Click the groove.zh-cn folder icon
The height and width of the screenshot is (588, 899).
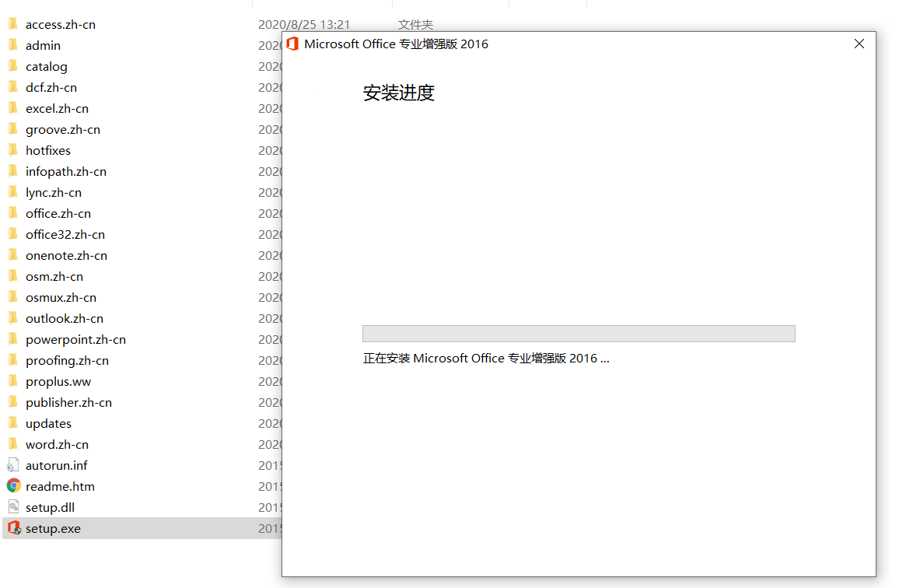pyautogui.click(x=13, y=129)
